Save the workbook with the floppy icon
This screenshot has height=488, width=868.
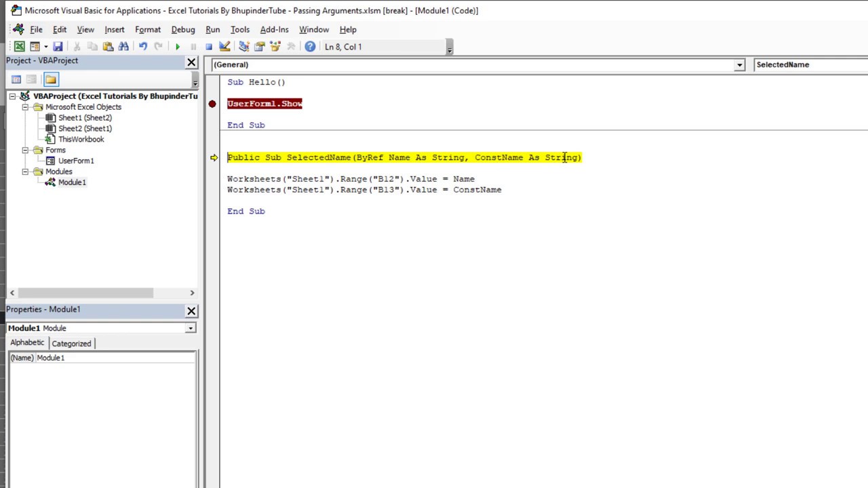point(58,47)
